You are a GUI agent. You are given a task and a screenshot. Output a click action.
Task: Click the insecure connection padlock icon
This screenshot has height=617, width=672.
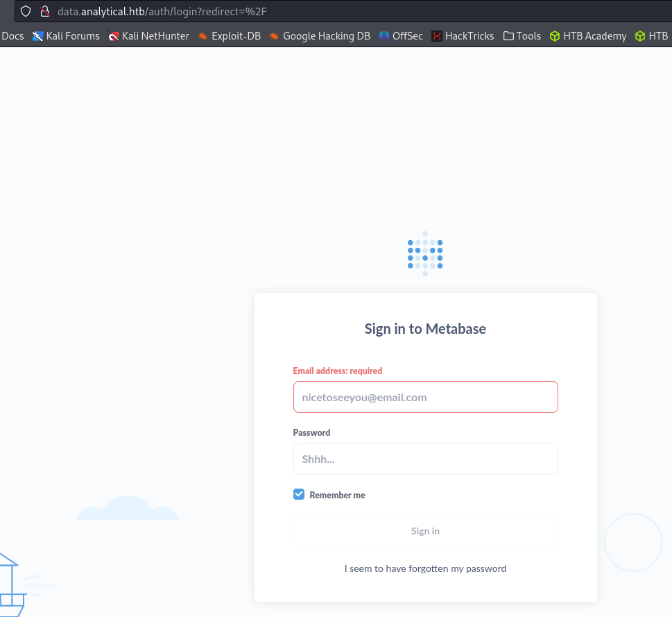pyautogui.click(x=45, y=11)
